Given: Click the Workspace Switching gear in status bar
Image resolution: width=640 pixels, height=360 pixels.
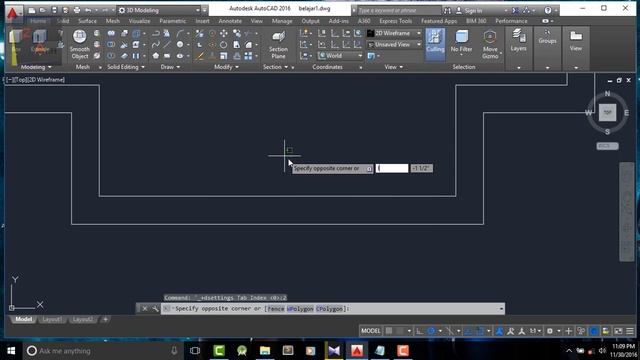Looking at the screenshot, I should tap(550, 331).
